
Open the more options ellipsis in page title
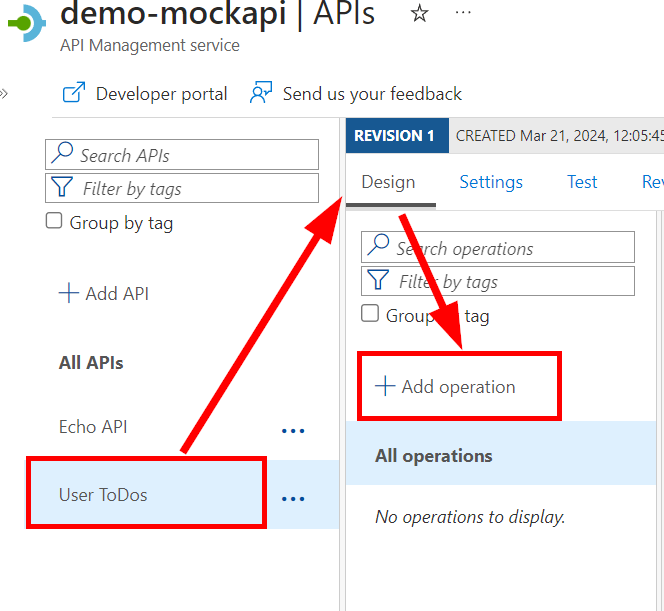pos(463,13)
